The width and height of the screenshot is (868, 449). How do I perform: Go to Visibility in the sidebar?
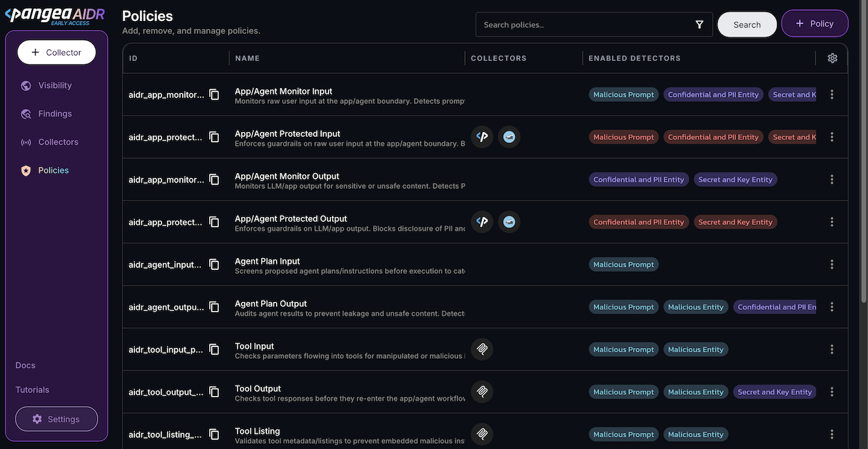click(x=54, y=86)
